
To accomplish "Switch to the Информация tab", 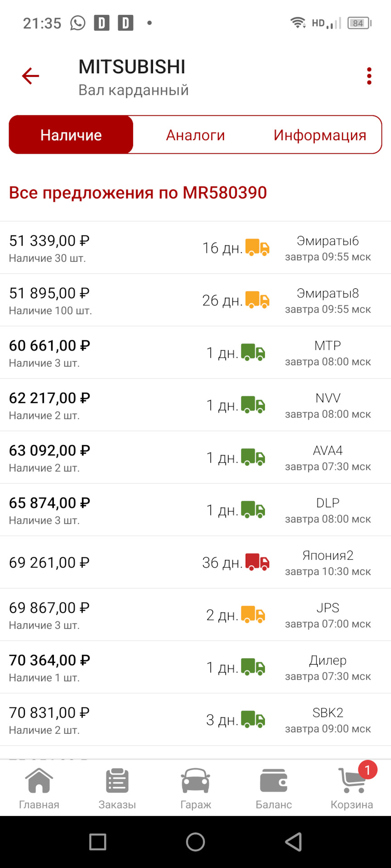I will tap(319, 135).
